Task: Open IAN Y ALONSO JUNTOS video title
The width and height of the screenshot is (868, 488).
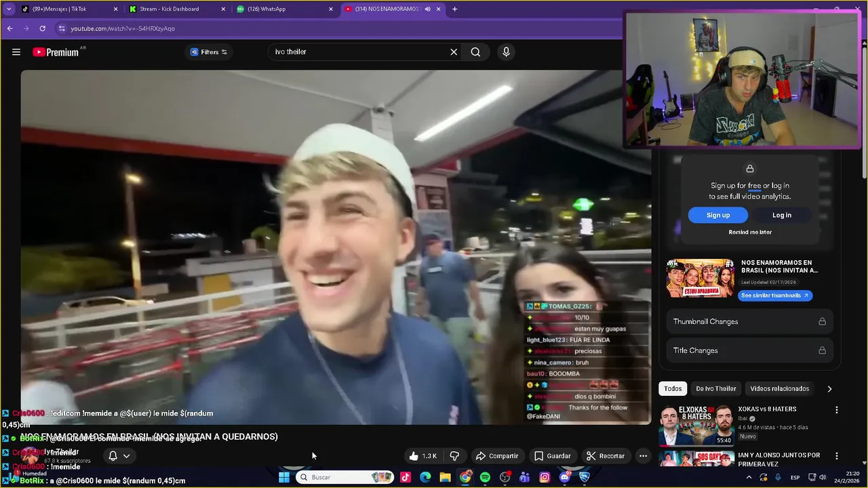Action: click(779, 460)
